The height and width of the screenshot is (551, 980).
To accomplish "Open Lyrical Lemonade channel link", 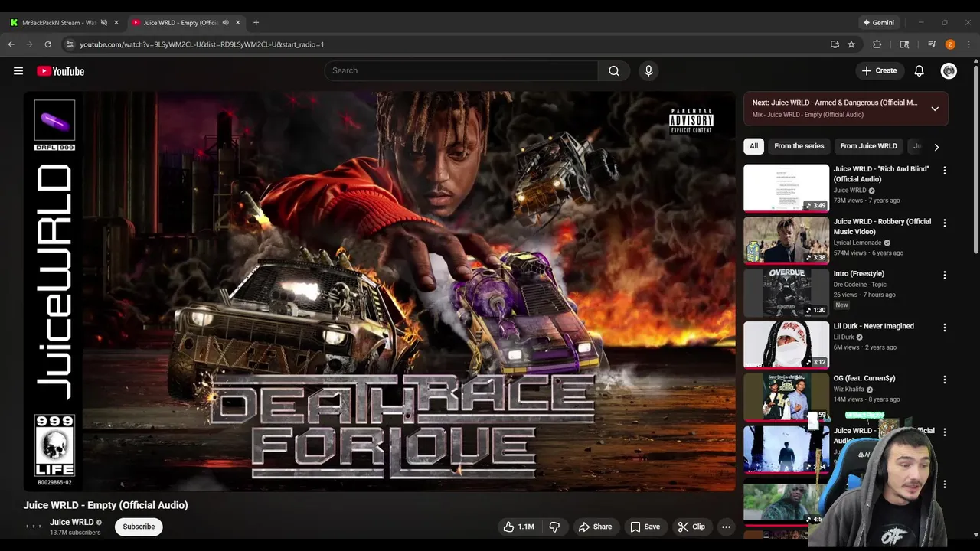I will click(x=857, y=243).
